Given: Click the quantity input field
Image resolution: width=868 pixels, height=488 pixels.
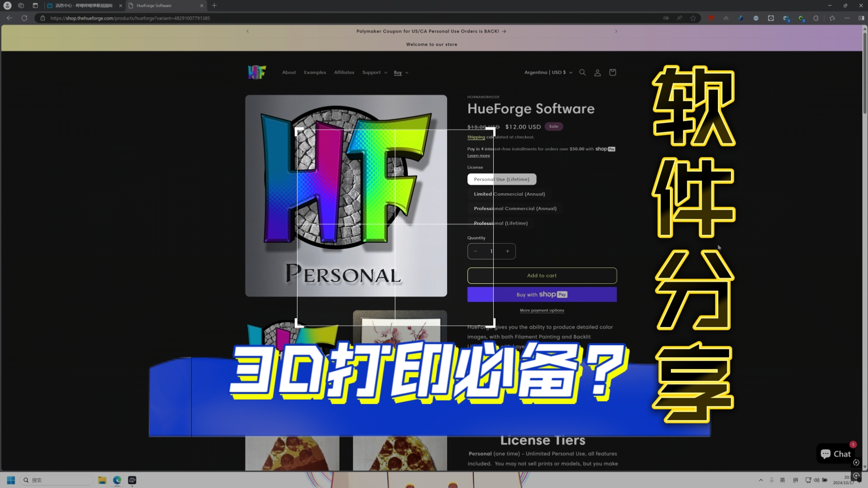Looking at the screenshot, I should tap(491, 251).
